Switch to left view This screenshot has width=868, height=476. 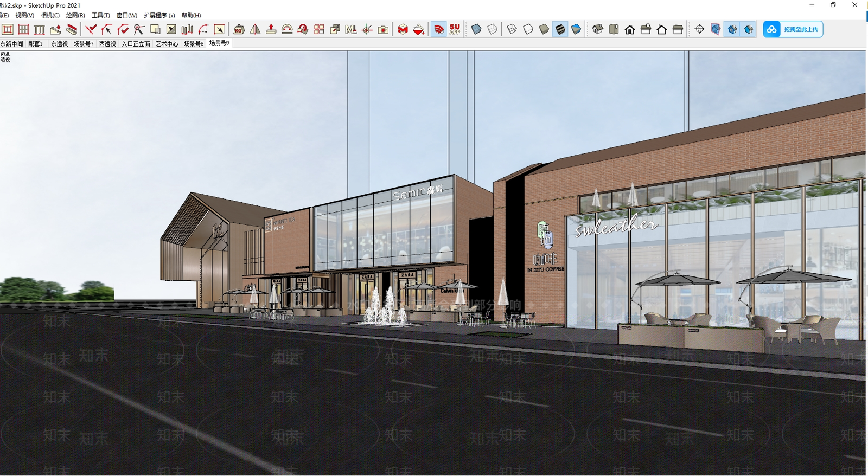(x=678, y=29)
